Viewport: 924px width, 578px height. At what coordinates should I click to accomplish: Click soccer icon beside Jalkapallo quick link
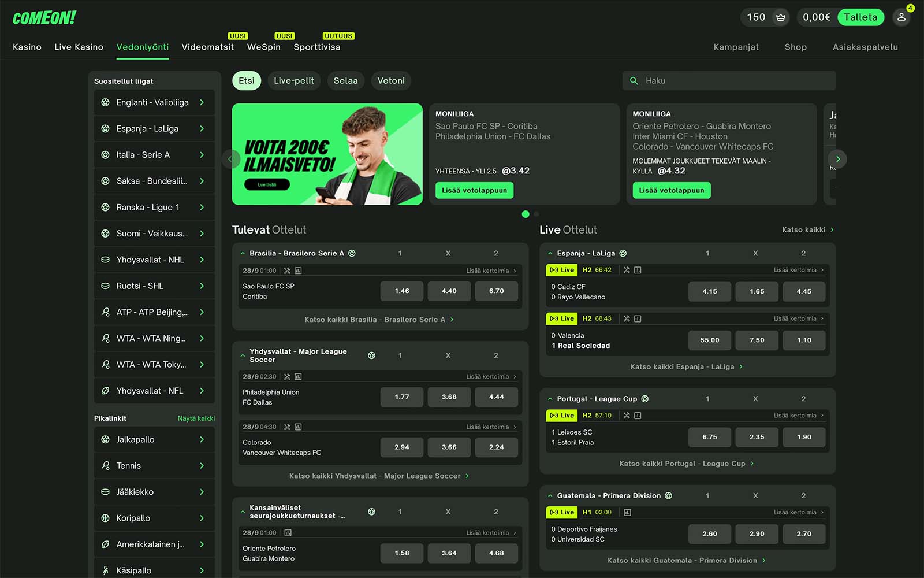tap(105, 439)
